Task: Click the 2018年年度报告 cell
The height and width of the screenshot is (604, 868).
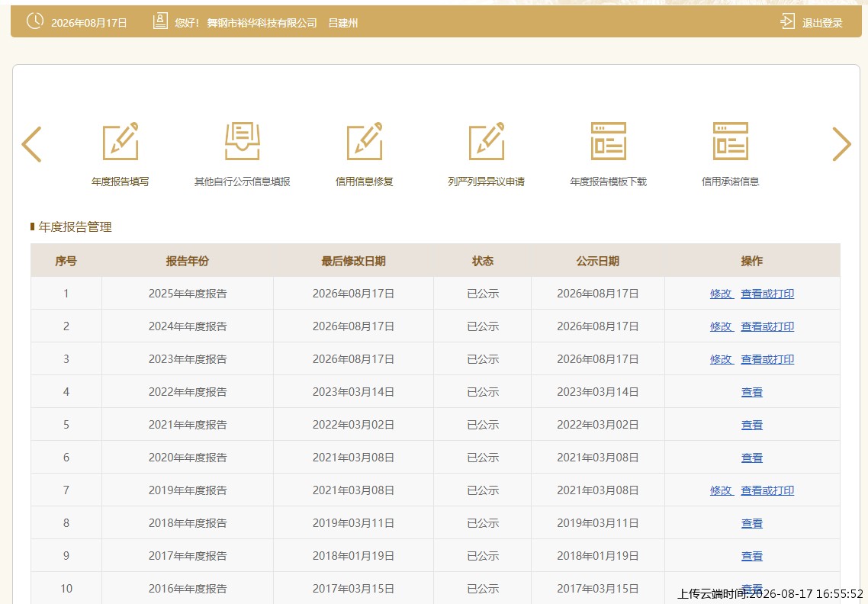Action: click(188, 523)
